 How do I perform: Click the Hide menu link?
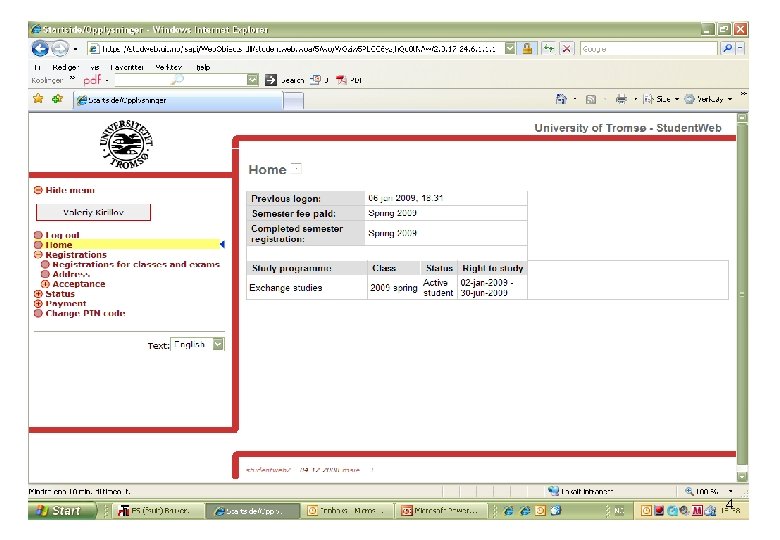70,190
